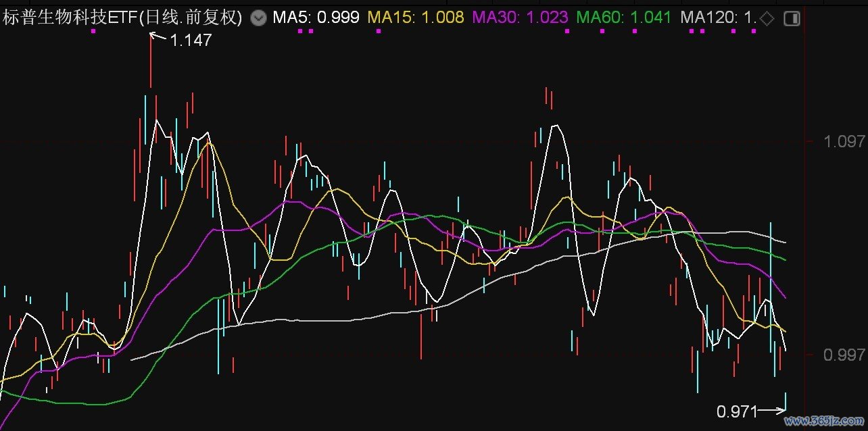Click the MA120 indicator label
This screenshot has width=868, height=431.
pos(718,18)
